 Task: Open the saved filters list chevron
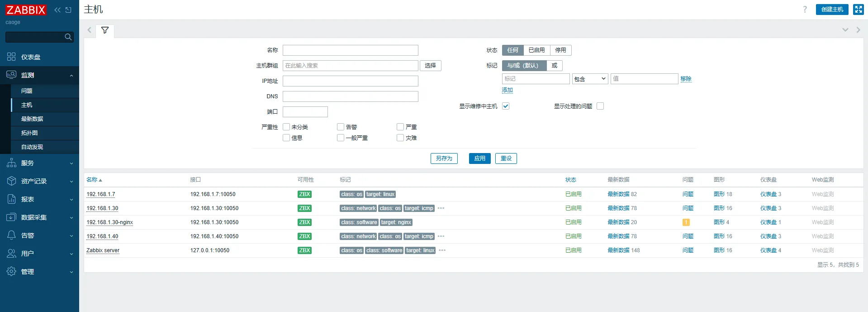[x=845, y=30]
